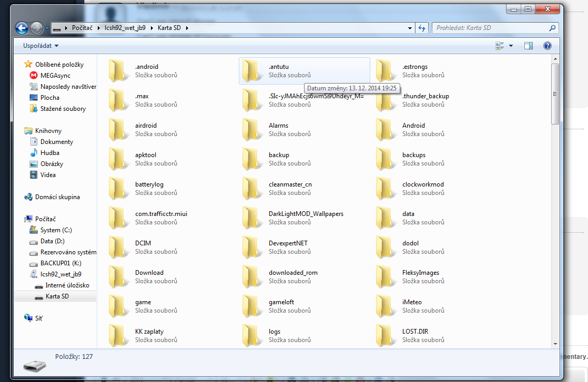Go back using the Back arrow button
The image size is (588, 382).
(22, 28)
